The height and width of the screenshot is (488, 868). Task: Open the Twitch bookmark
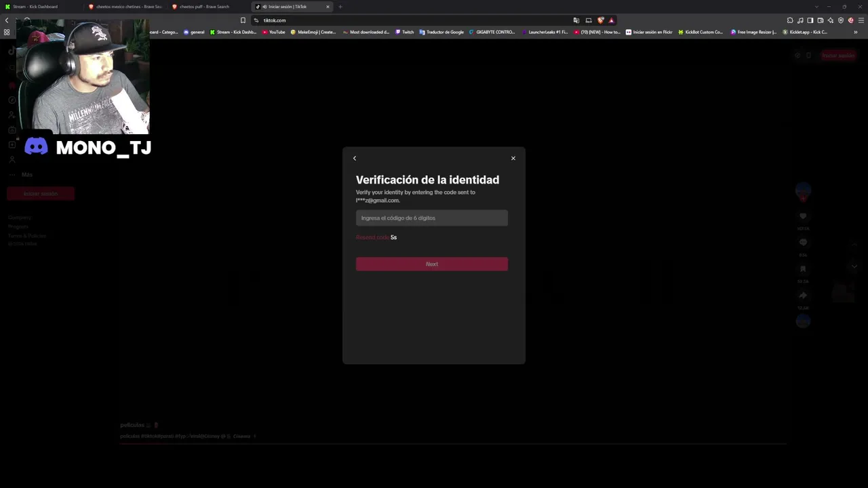click(x=404, y=32)
